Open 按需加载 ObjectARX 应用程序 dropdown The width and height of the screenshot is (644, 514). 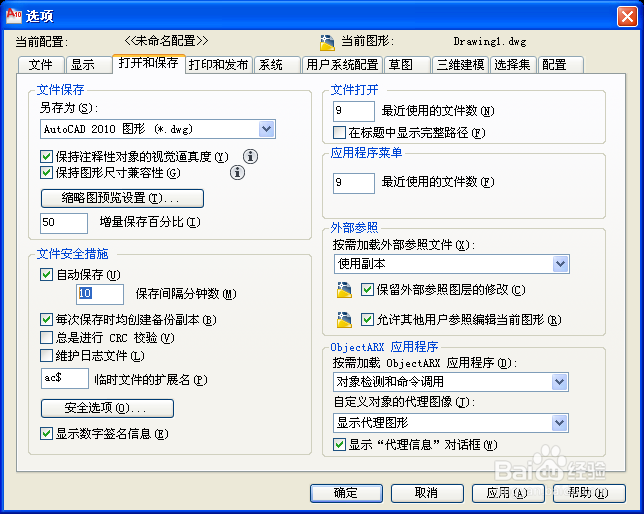pos(560,382)
